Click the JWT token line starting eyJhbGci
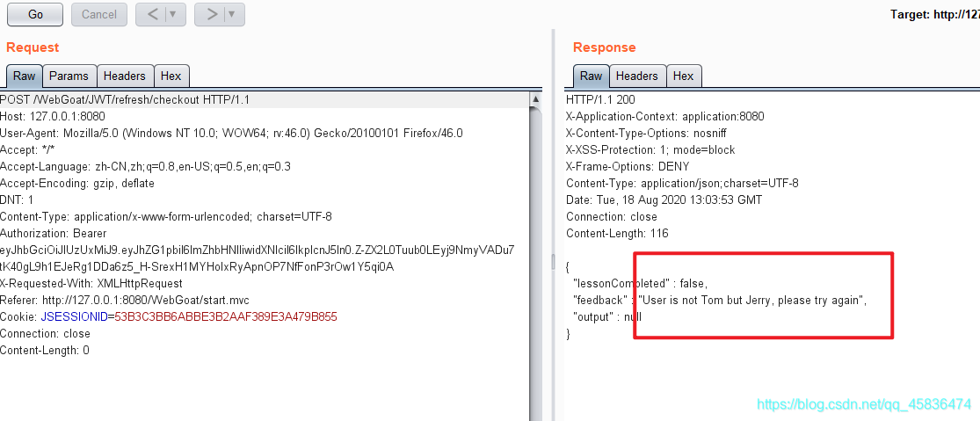 pos(257,250)
